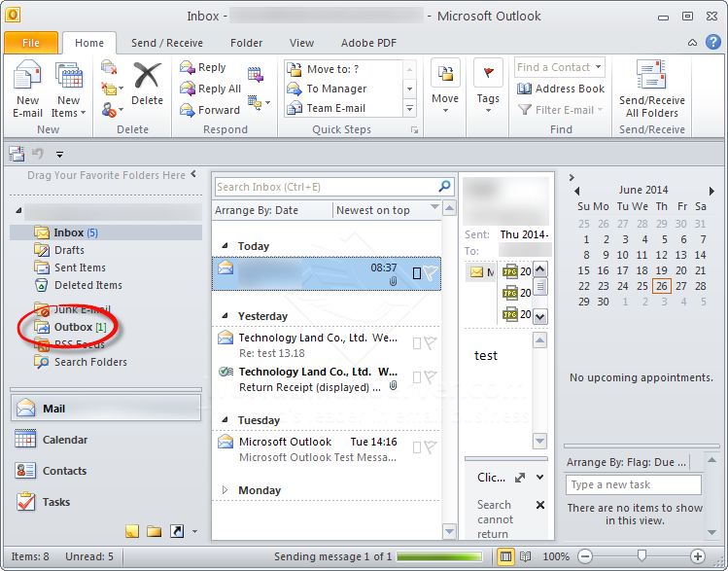Expand the Monday group
The width and height of the screenshot is (728, 571).
(225, 489)
